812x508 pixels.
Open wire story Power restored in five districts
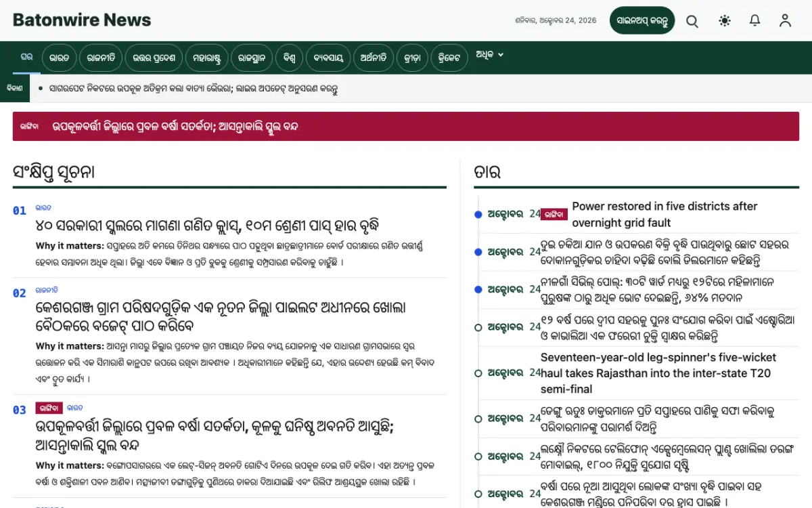pyautogui.click(x=664, y=214)
